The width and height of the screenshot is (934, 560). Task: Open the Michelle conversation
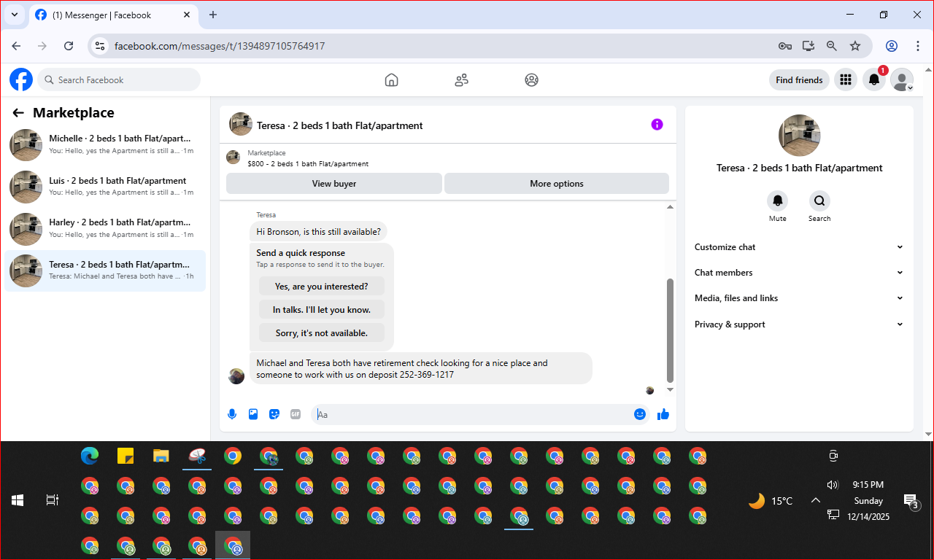point(105,144)
